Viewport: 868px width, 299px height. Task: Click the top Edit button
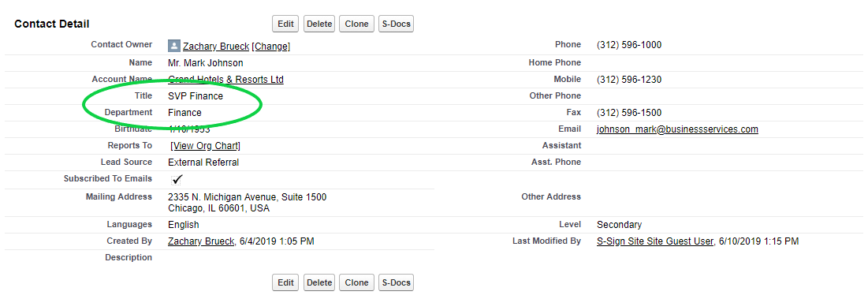[x=285, y=24]
